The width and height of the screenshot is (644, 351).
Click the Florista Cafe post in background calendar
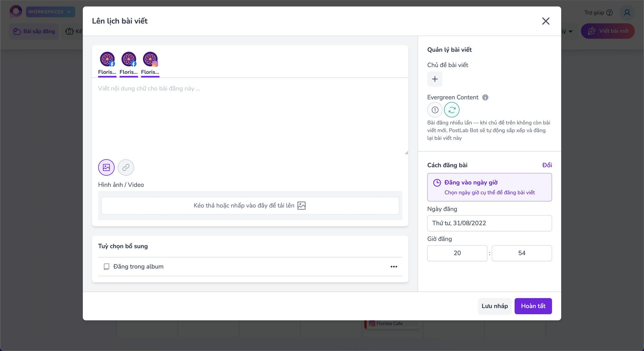click(392, 324)
